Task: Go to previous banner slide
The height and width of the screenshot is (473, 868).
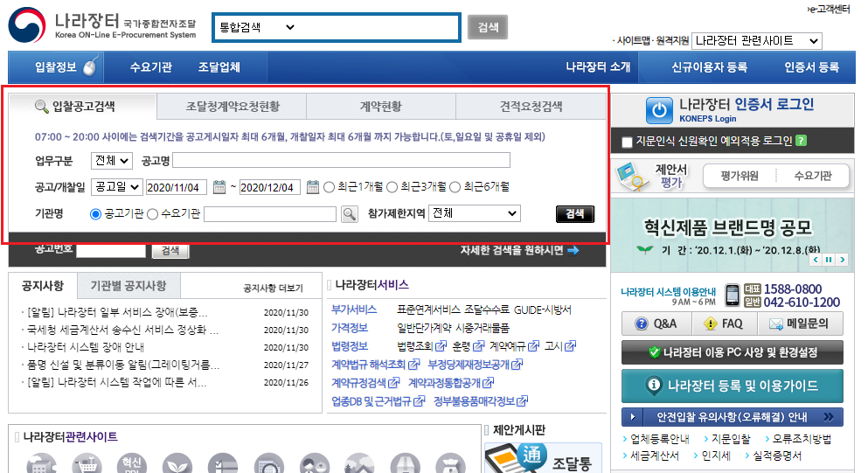Action: coord(816,259)
